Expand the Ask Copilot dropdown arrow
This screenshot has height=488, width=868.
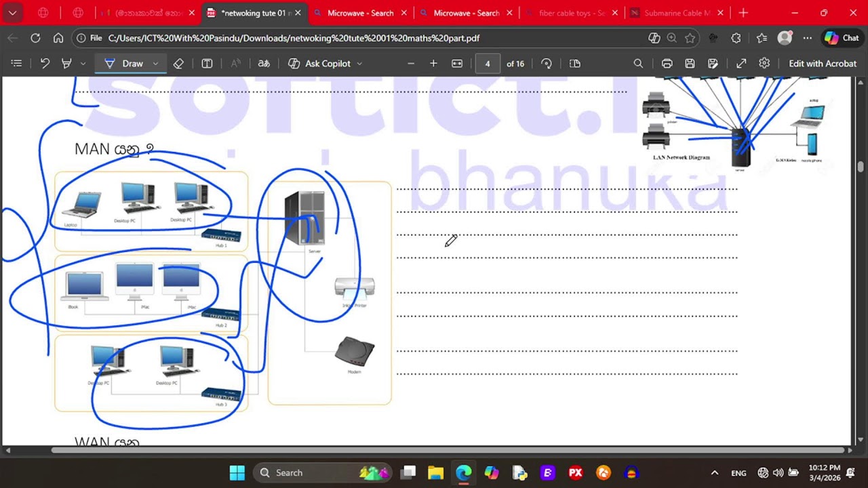(359, 63)
